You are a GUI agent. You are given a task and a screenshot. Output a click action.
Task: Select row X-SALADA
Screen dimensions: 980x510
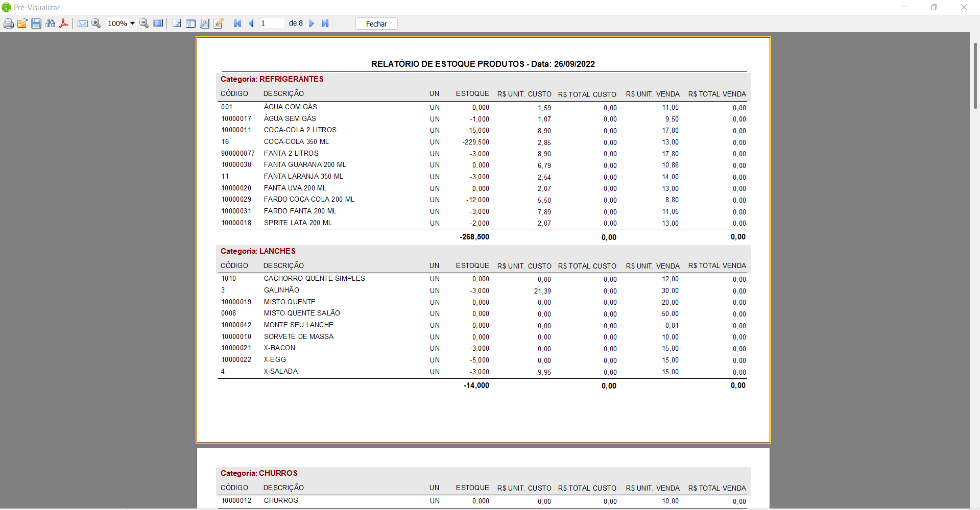click(x=483, y=372)
